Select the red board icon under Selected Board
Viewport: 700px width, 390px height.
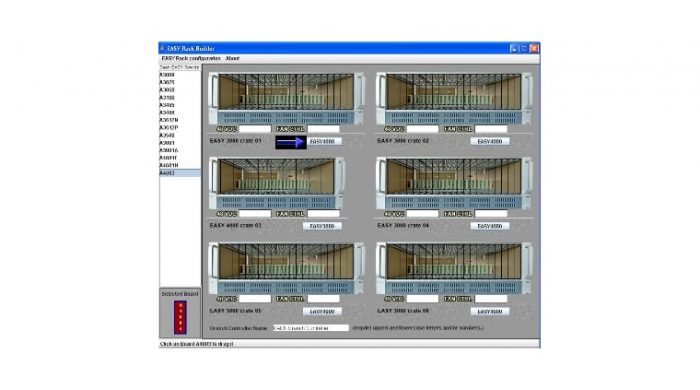coord(180,317)
